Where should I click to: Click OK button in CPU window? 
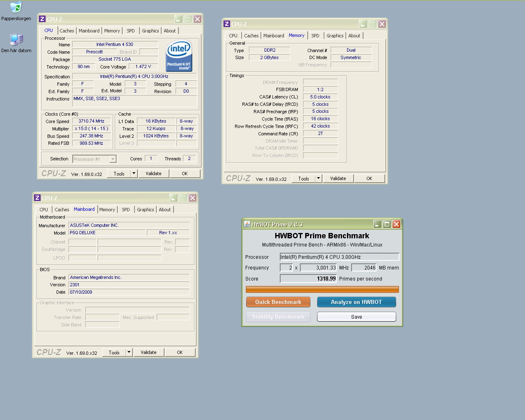[185, 173]
